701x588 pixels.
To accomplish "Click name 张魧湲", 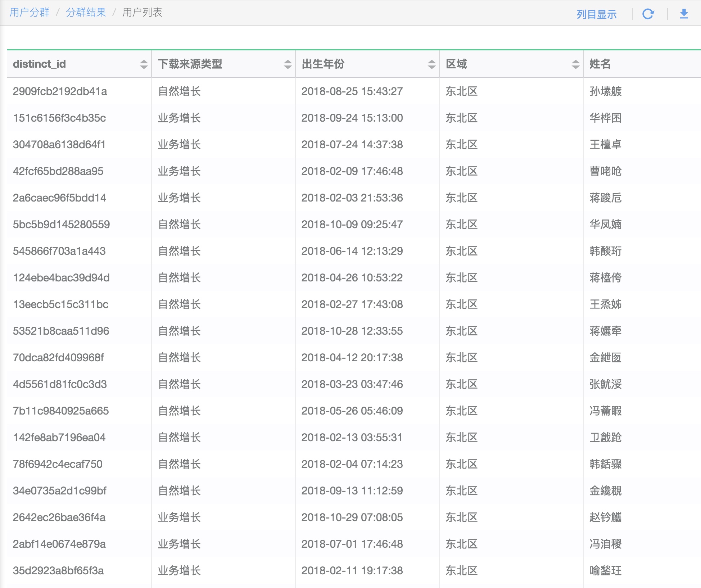I will tap(606, 384).
